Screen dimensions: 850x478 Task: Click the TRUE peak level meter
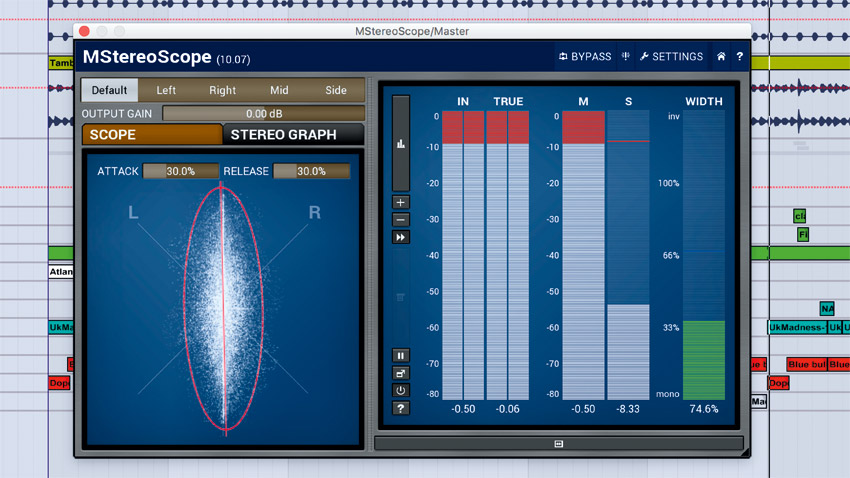click(507, 255)
